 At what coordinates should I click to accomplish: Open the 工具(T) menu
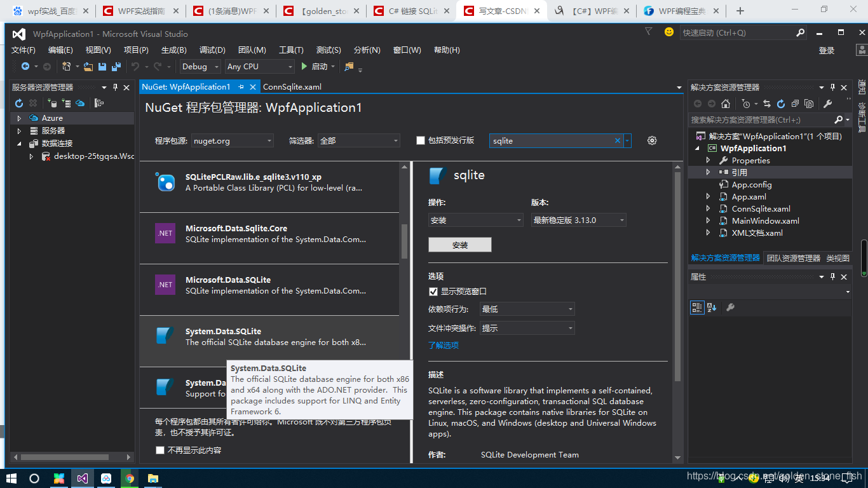291,50
